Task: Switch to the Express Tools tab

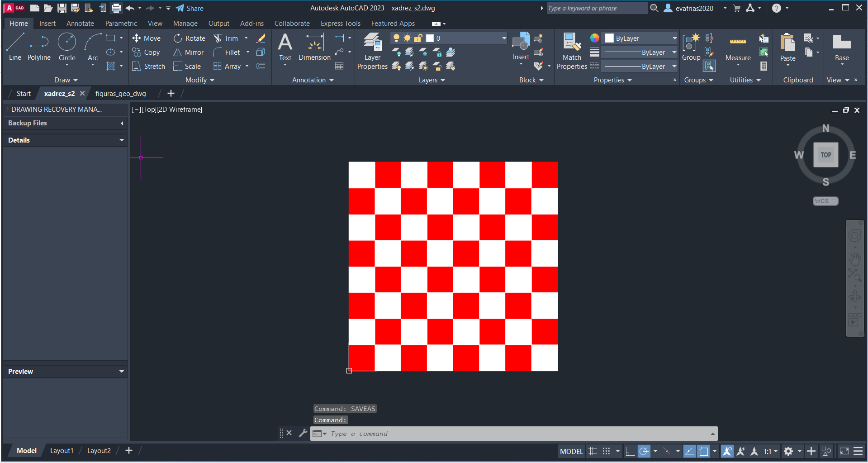Action: pyautogui.click(x=341, y=24)
